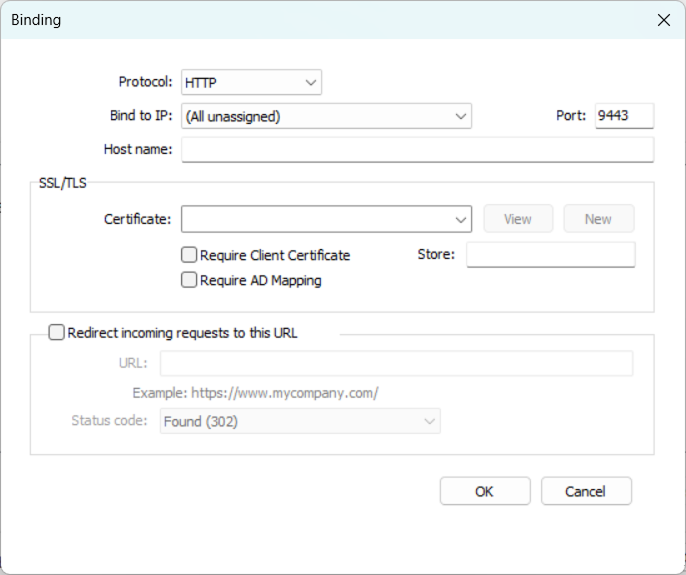Click the Binding title bar text
Viewport: 686px width, 575px height.
[36, 20]
